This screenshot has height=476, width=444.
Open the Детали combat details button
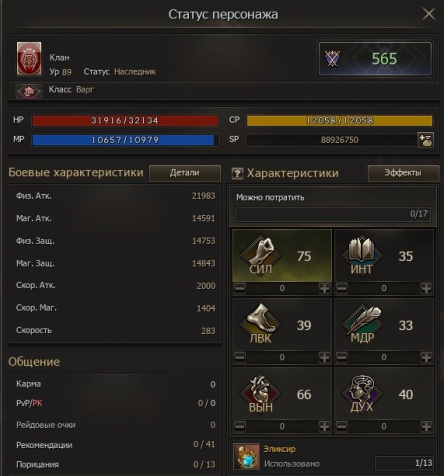185,173
